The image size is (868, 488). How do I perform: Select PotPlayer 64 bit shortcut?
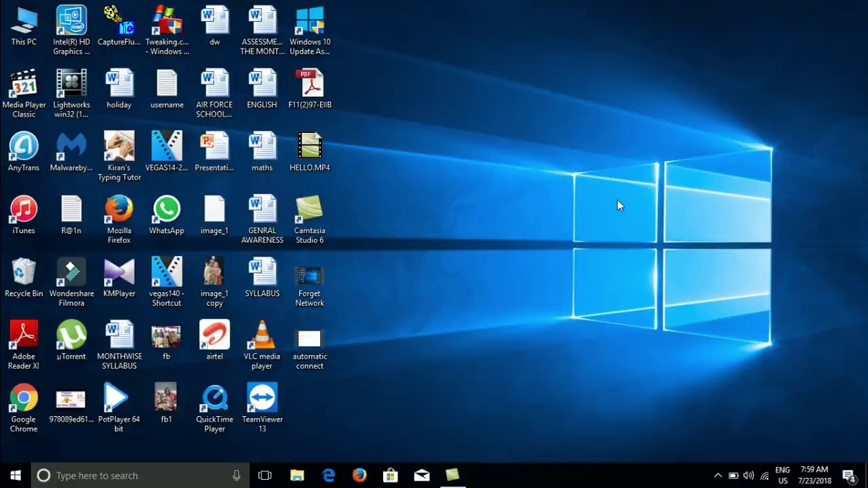click(119, 409)
